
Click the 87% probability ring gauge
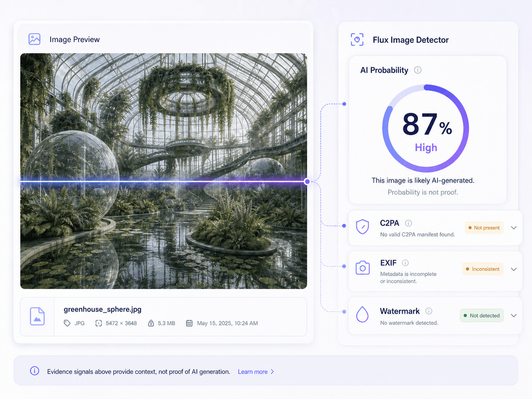coord(425,129)
